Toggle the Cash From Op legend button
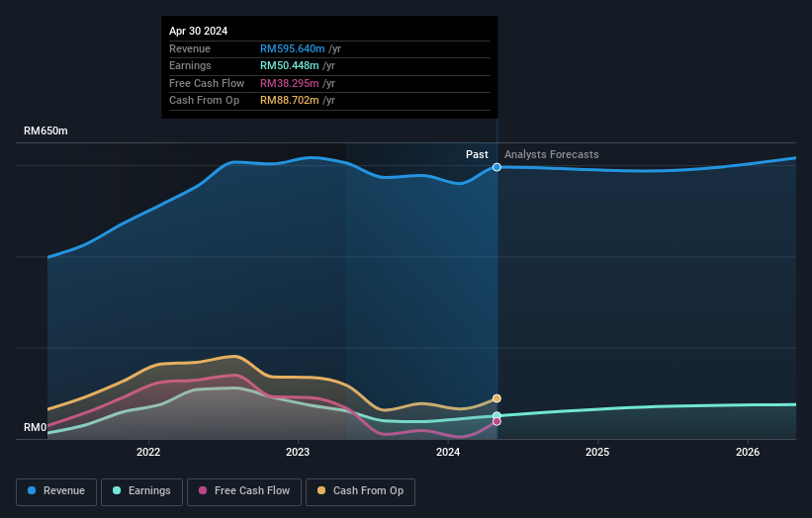The width and height of the screenshot is (812, 518). (x=360, y=491)
